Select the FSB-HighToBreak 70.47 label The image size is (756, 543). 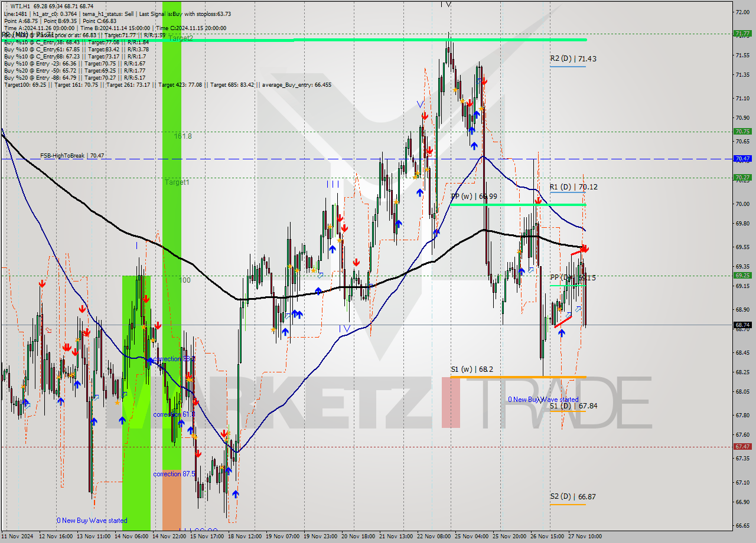[72, 156]
